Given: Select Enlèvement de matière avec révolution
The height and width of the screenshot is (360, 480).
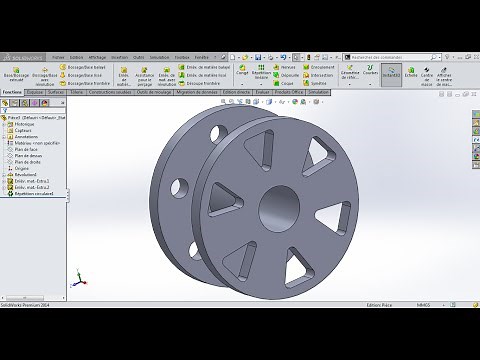Looking at the screenshot, I should [167, 77].
